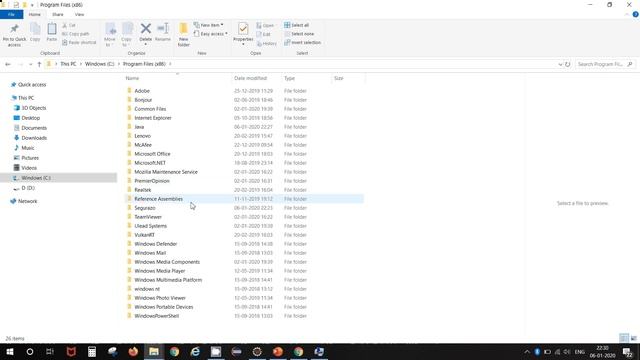This screenshot has height=360, width=640.
Task: Open the Easy access dropdown
Action: 211,34
